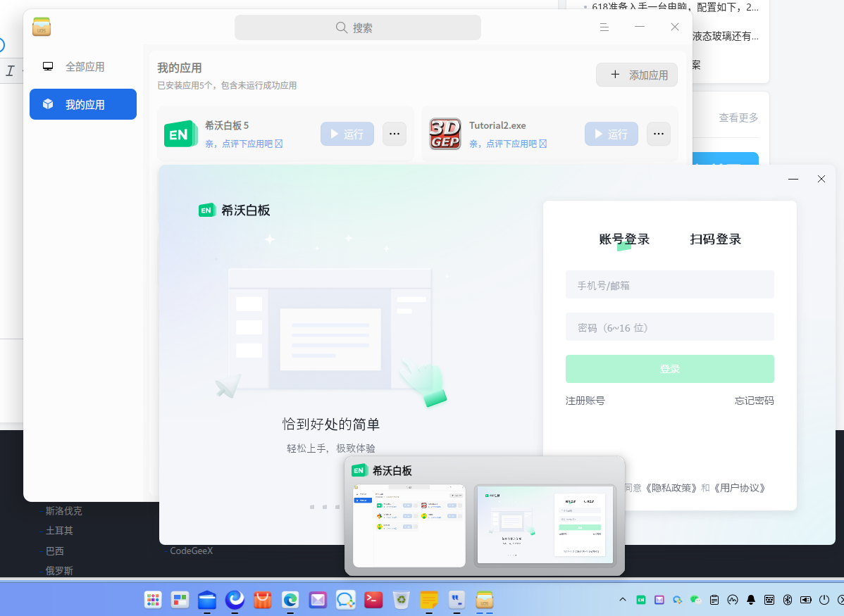
Task: Open the WeChat tray icon
Action: 696,600
